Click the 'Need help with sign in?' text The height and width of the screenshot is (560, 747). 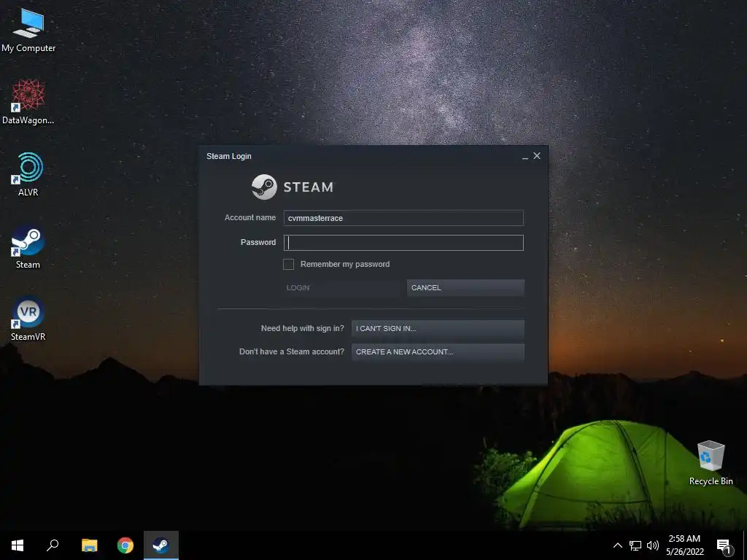click(303, 328)
